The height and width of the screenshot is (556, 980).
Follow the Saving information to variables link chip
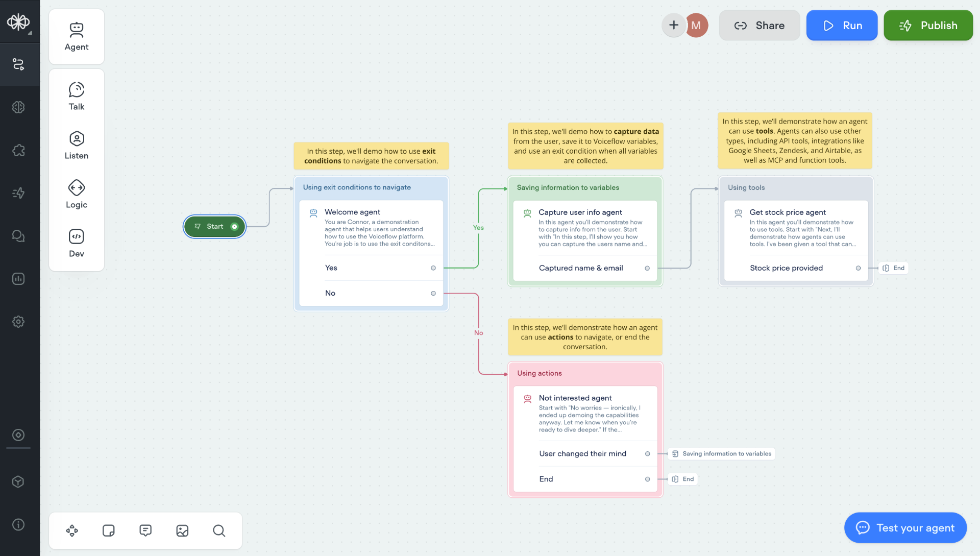(721, 454)
